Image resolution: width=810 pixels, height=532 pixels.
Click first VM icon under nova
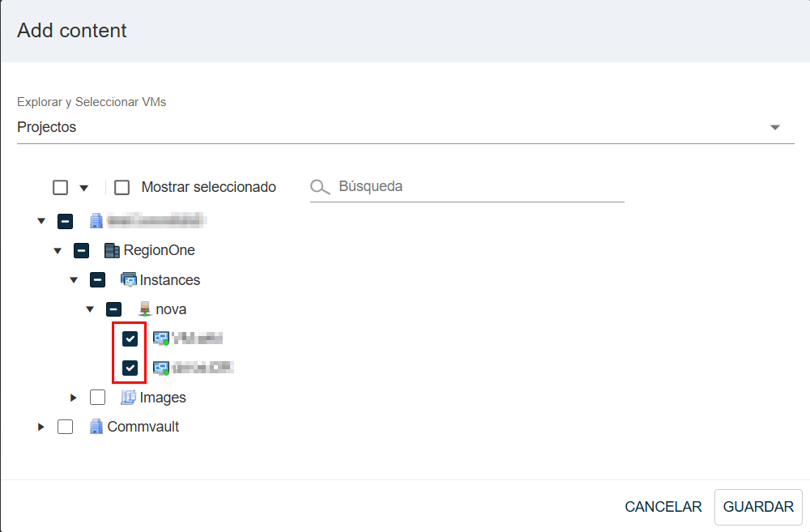(161, 338)
